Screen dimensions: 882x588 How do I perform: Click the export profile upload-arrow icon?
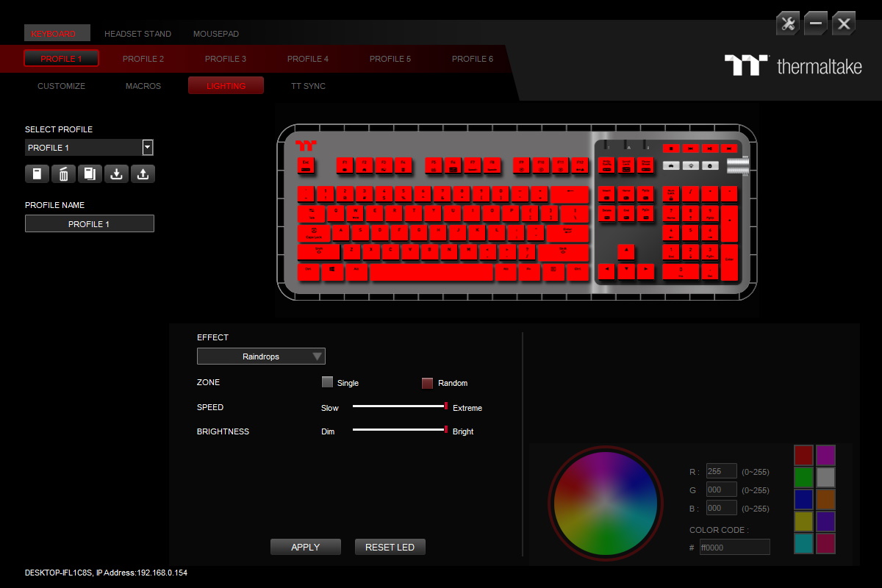(x=143, y=174)
